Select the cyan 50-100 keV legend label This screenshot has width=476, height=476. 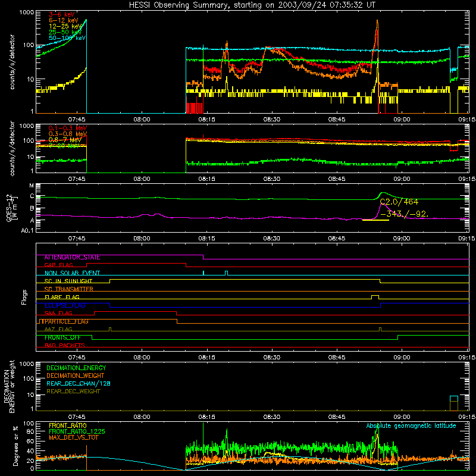coord(67,38)
